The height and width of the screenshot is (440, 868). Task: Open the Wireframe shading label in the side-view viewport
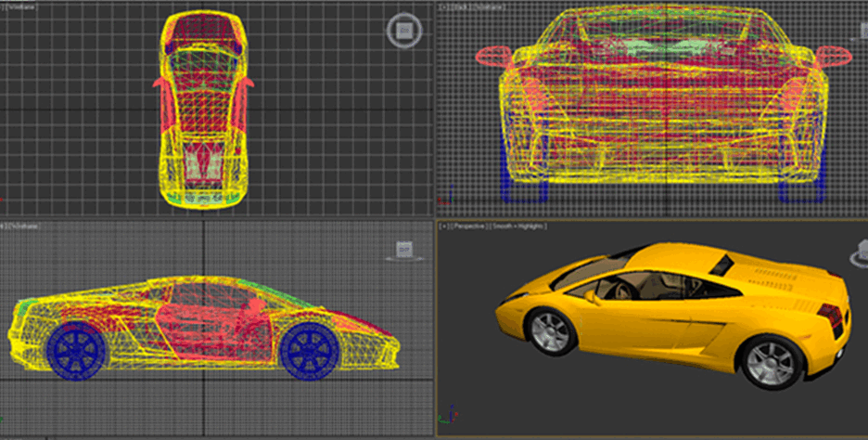click(x=24, y=226)
